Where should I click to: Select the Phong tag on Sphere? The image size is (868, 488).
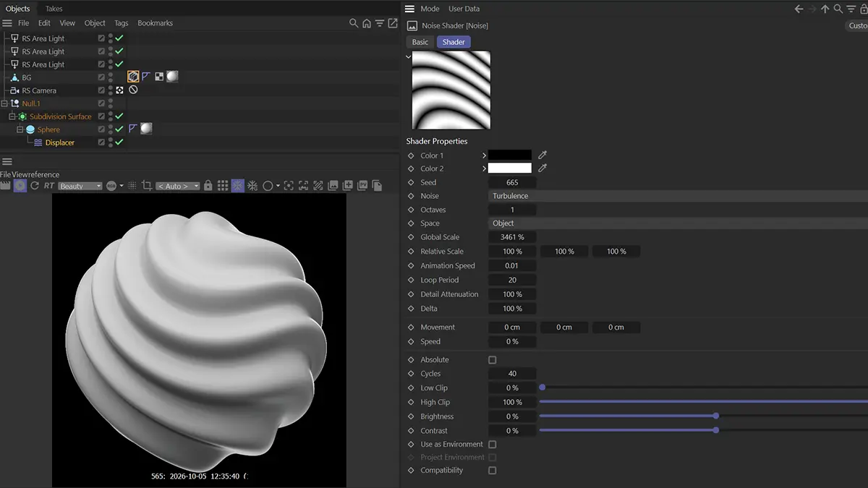pyautogui.click(x=133, y=128)
